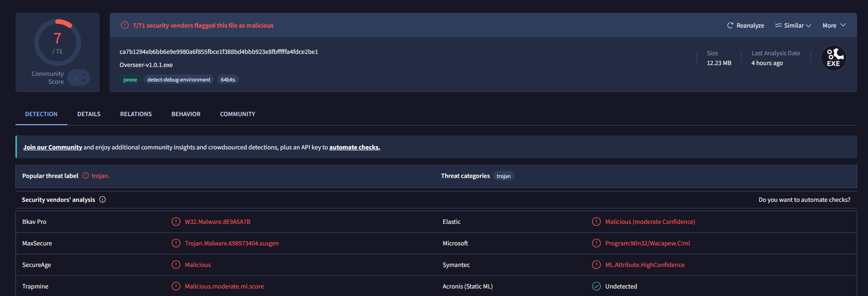Viewport: 868px width, 296px height.
Task: Follow the Join our Community link
Action: tap(52, 147)
